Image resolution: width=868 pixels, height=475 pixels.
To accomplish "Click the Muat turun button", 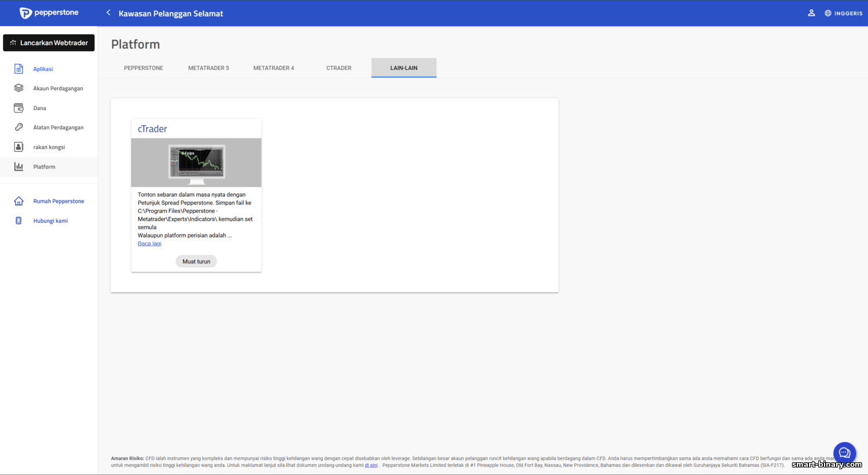I will [196, 261].
